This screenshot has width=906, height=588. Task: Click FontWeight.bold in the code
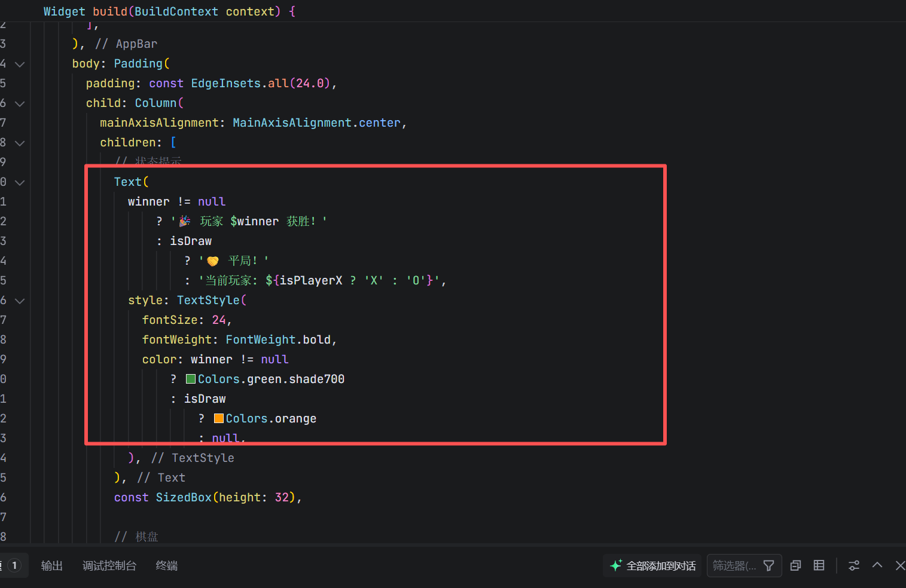tap(278, 339)
